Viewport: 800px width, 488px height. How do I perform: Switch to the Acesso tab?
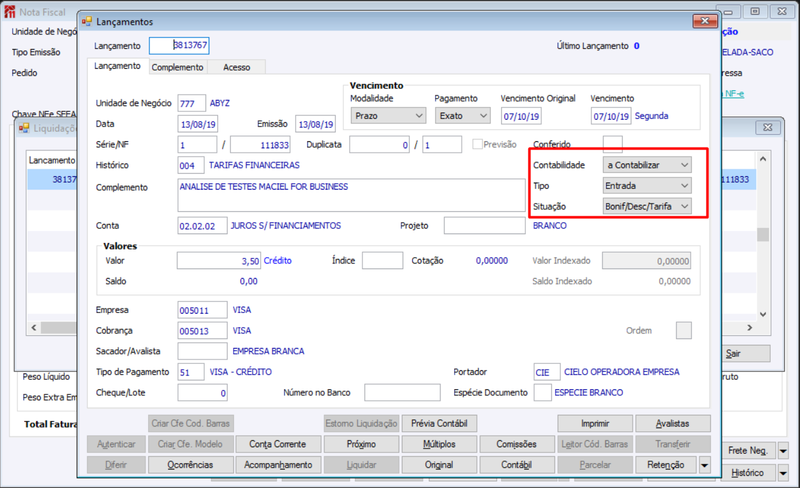(x=237, y=67)
